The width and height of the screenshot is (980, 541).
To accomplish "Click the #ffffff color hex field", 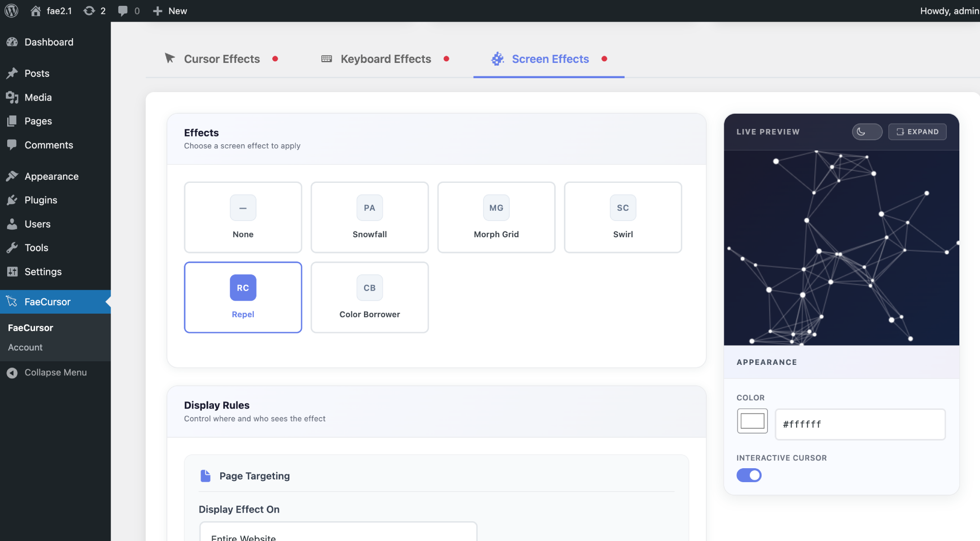I will coord(860,424).
